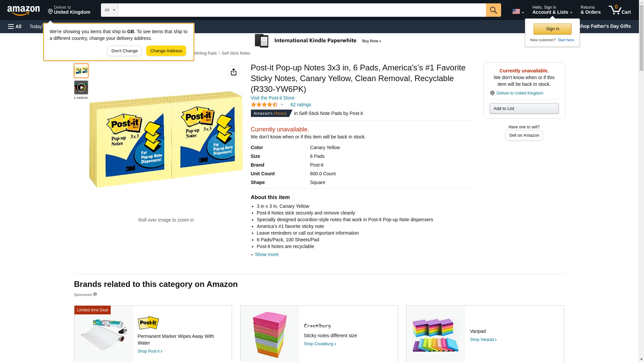Open the search category All dropdown
Image resolution: width=644 pixels, height=362 pixels.
(109, 10)
